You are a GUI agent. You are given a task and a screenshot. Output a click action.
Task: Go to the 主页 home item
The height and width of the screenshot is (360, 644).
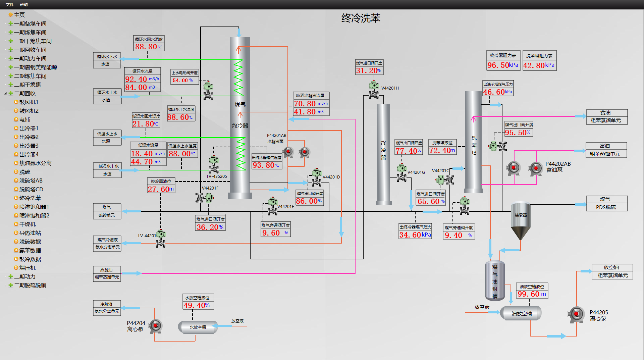tap(19, 15)
